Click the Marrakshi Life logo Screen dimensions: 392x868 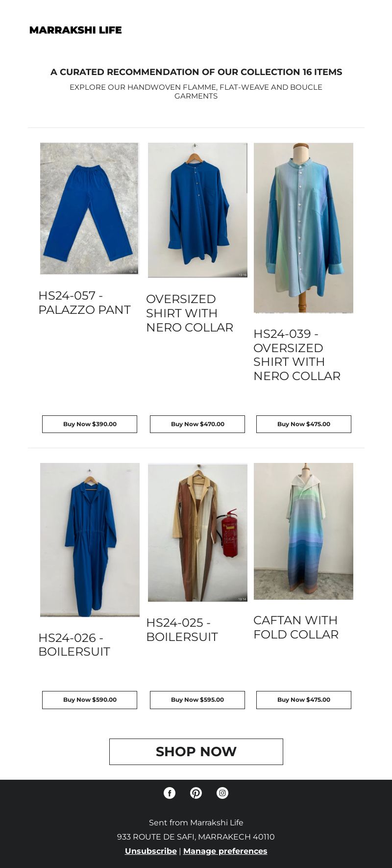click(x=75, y=30)
